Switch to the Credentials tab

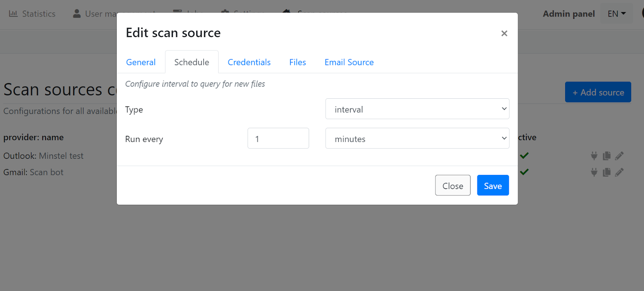(249, 62)
